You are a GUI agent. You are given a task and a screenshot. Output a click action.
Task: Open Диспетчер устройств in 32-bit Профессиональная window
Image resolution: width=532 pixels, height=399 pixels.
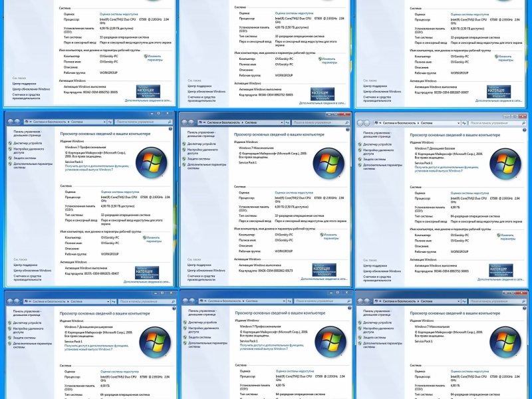coord(28,143)
